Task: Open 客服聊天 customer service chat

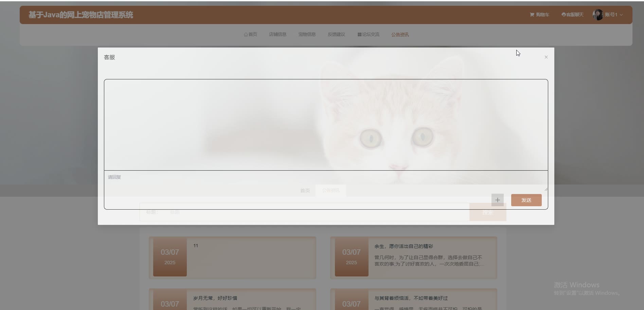Action: 572,15
